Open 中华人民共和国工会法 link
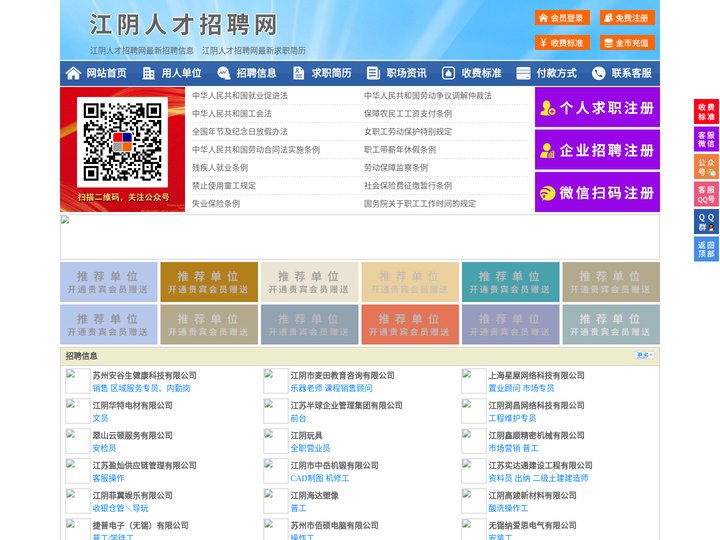The height and width of the screenshot is (540, 720). coord(232,113)
